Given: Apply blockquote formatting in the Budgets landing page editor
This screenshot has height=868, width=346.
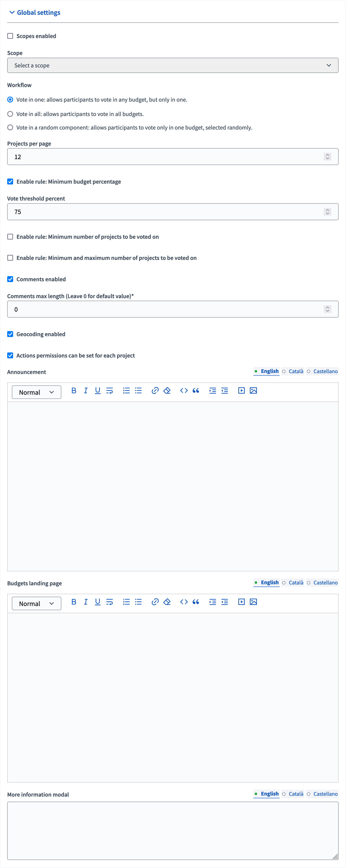Looking at the screenshot, I should click(196, 602).
